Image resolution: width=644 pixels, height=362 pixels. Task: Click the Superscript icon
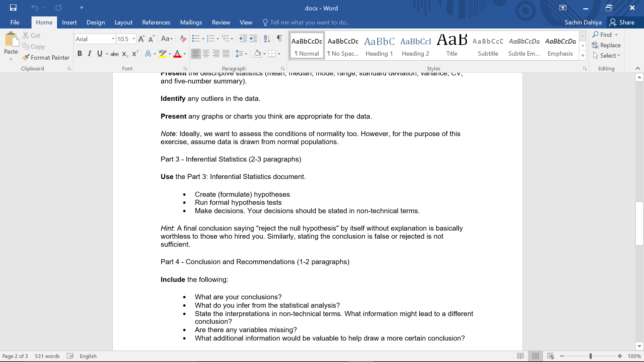(x=135, y=54)
